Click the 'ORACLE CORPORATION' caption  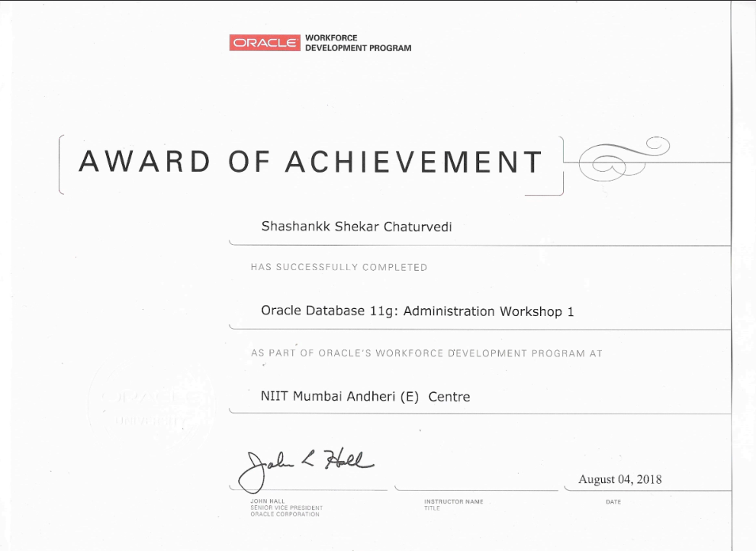[285, 514]
